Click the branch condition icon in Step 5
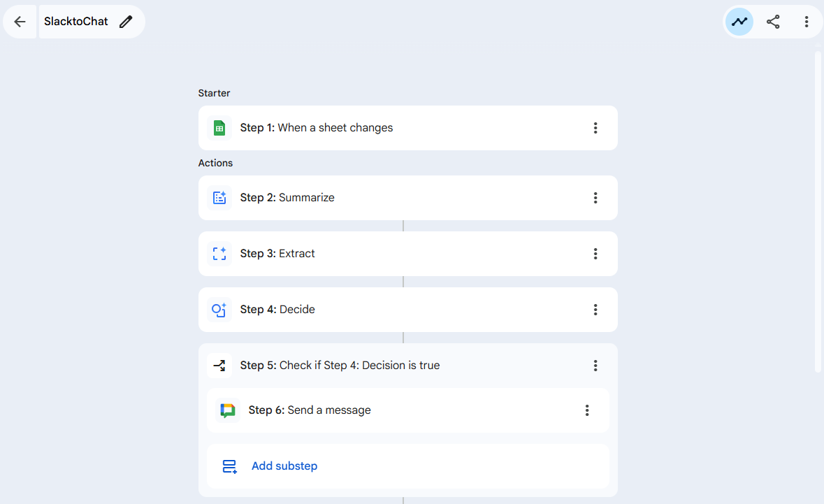 pos(219,366)
